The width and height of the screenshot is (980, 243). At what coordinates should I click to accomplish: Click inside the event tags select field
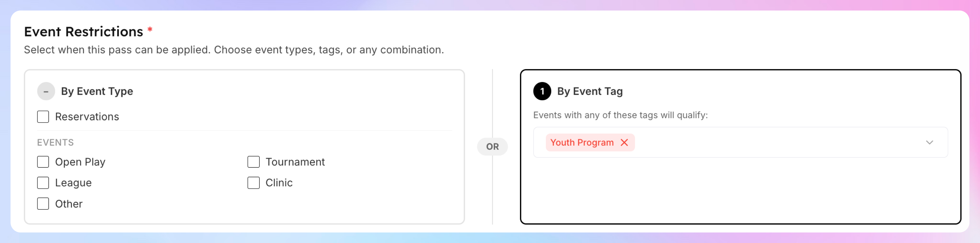click(740, 142)
